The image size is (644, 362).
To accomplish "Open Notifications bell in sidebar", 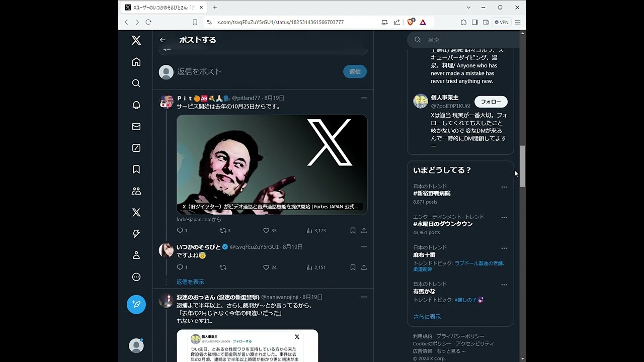I will pyautogui.click(x=136, y=105).
